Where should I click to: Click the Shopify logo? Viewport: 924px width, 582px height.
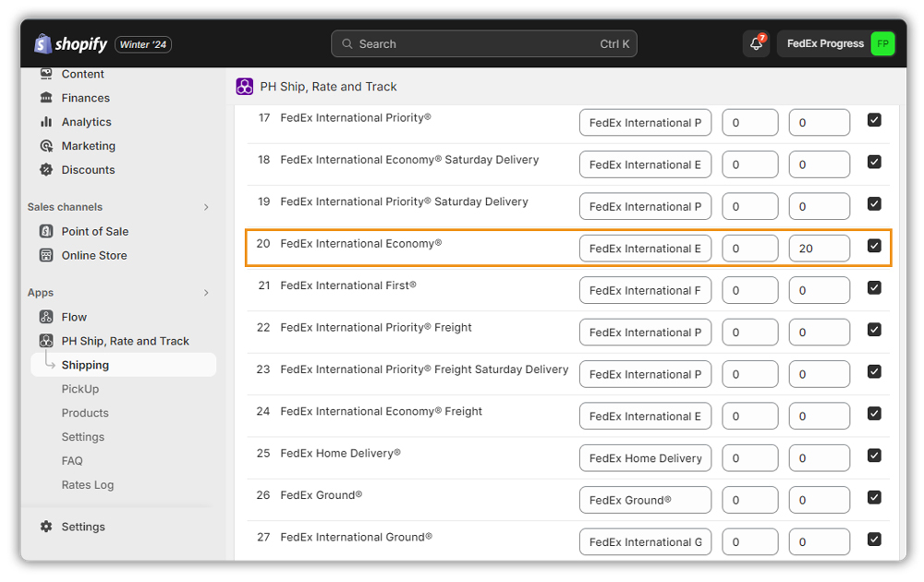pyautogui.click(x=71, y=44)
